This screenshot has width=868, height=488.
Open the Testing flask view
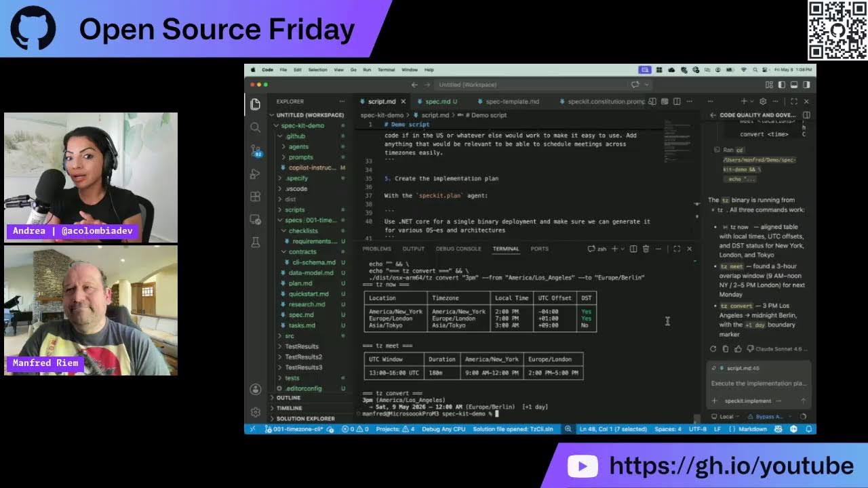point(255,242)
